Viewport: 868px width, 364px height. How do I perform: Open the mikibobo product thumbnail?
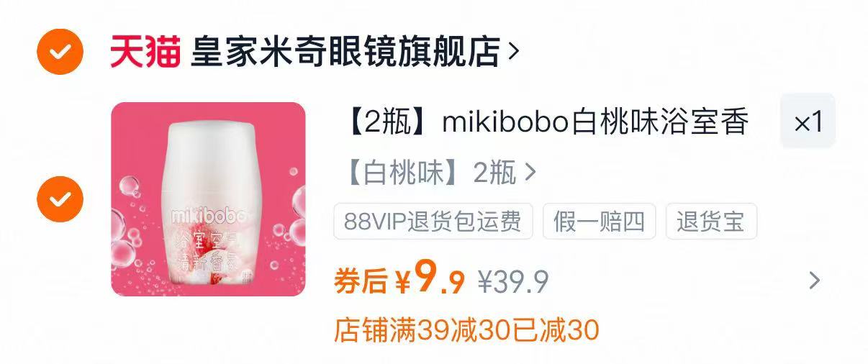(x=208, y=199)
